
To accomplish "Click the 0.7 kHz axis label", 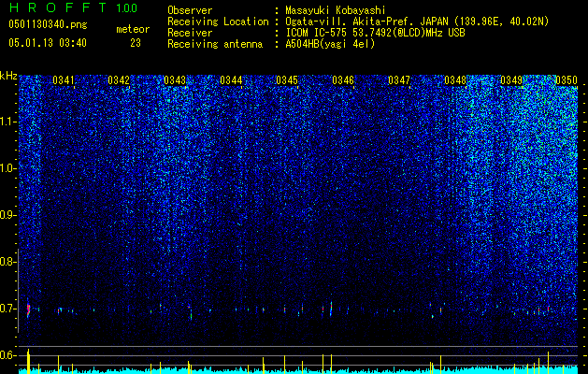I will tap(7, 309).
